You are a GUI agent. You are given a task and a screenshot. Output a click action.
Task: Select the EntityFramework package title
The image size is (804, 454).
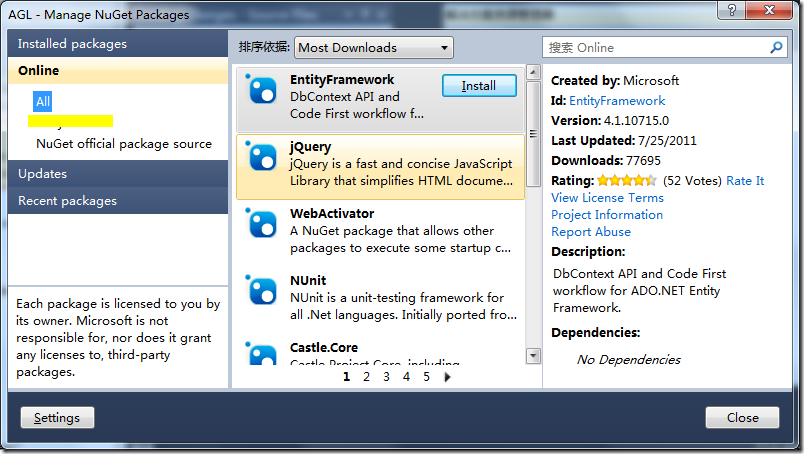341,80
